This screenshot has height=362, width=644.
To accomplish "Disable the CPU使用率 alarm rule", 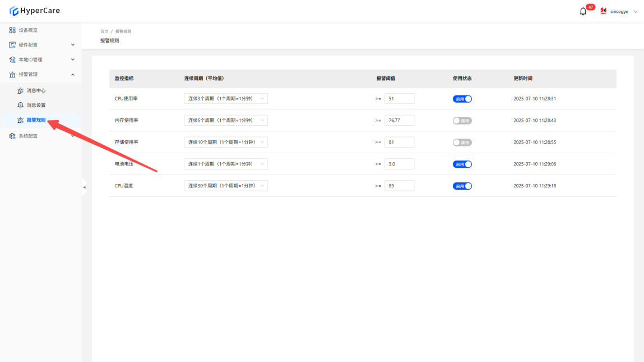I will tap(462, 99).
